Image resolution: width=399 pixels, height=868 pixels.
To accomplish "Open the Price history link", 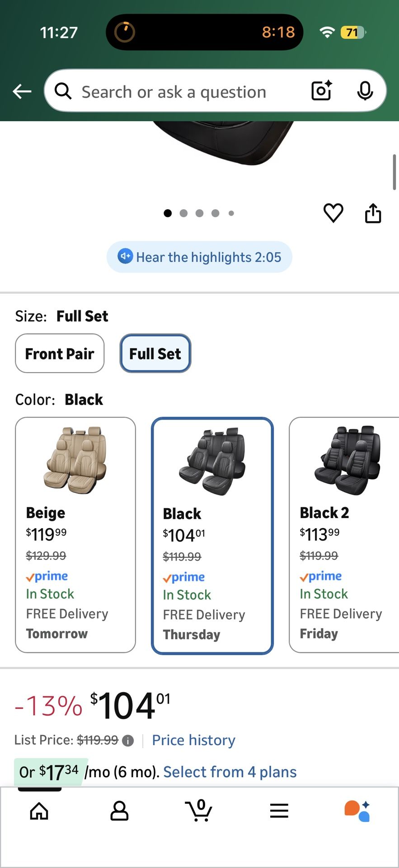I will click(193, 740).
